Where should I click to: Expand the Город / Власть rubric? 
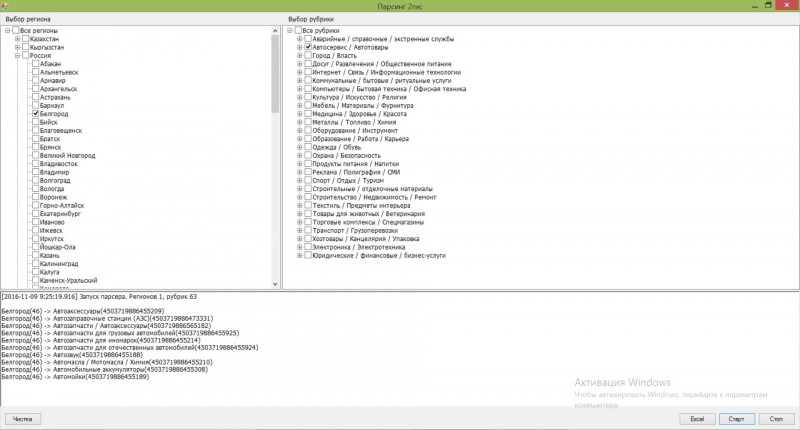(x=300, y=56)
